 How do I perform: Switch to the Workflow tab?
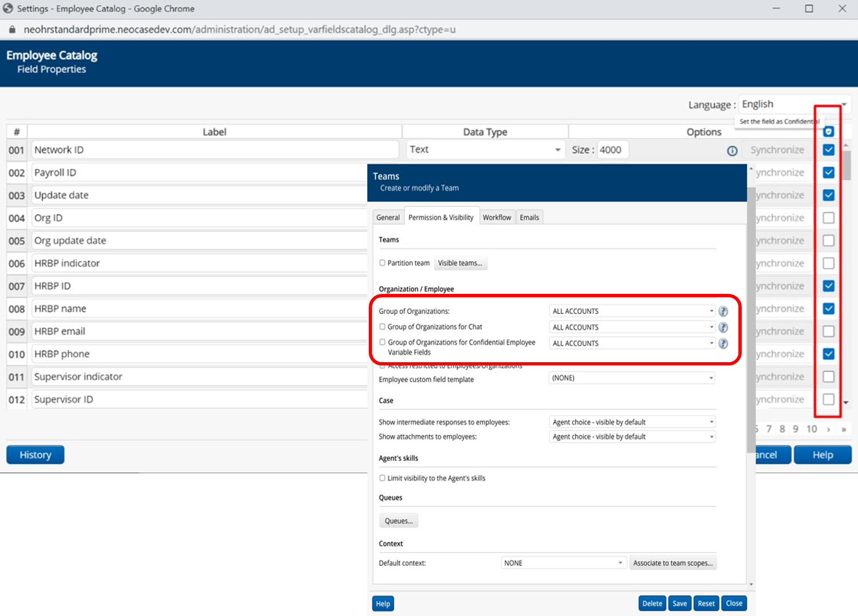click(496, 217)
